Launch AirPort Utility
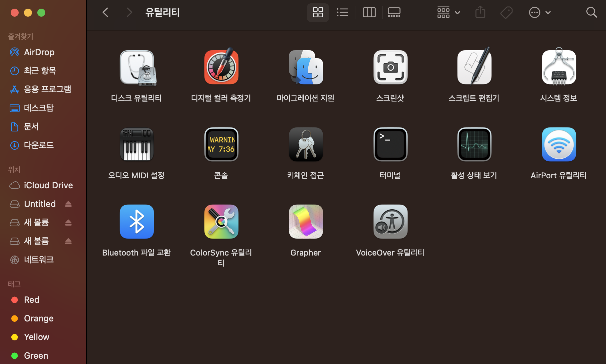Viewport: 606px width, 364px height. (559, 144)
